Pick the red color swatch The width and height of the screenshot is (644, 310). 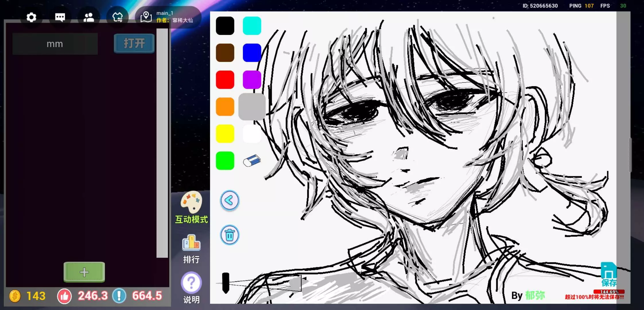pos(225,80)
